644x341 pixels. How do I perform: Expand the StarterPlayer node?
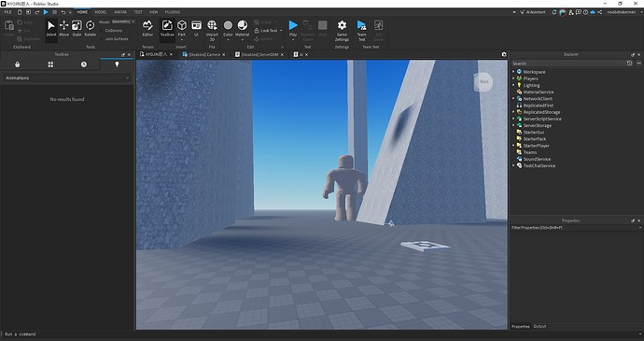point(513,146)
